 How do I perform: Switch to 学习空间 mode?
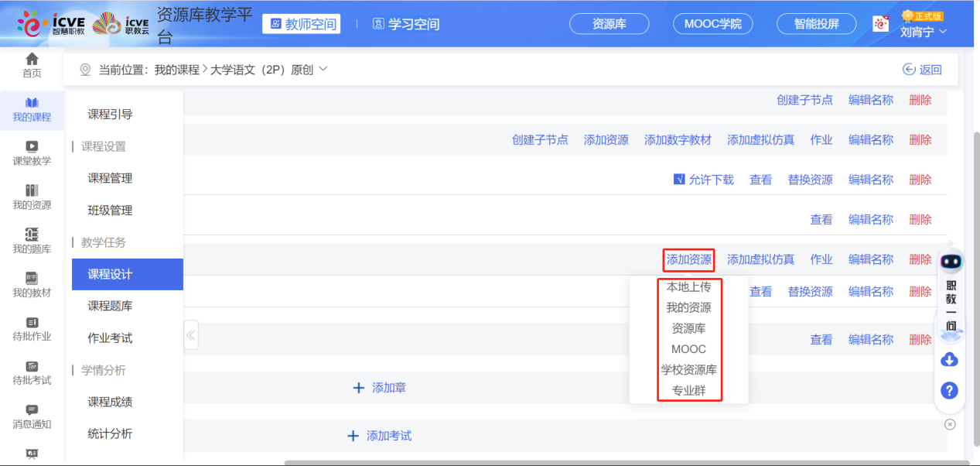406,24
